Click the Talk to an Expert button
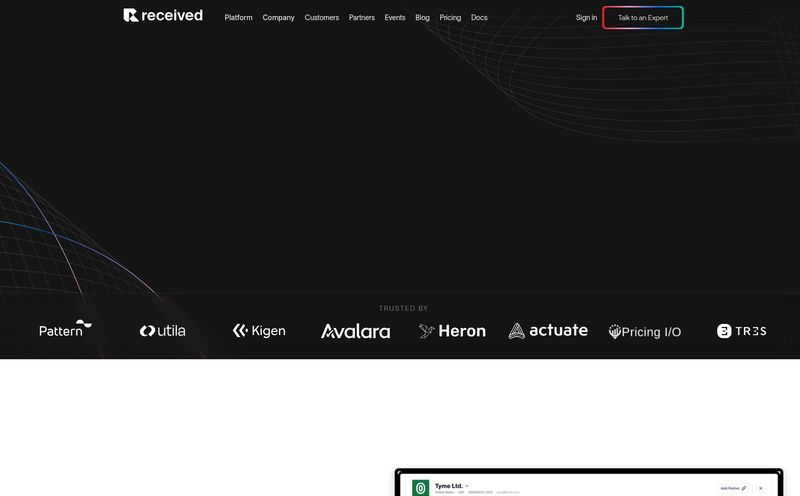 click(x=643, y=17)
